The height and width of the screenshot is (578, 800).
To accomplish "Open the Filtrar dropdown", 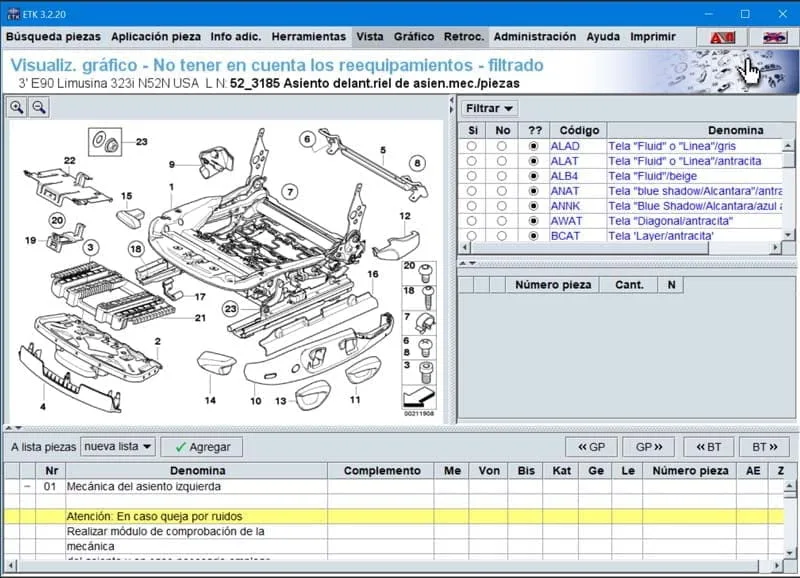I will click(x=490, y=108).
